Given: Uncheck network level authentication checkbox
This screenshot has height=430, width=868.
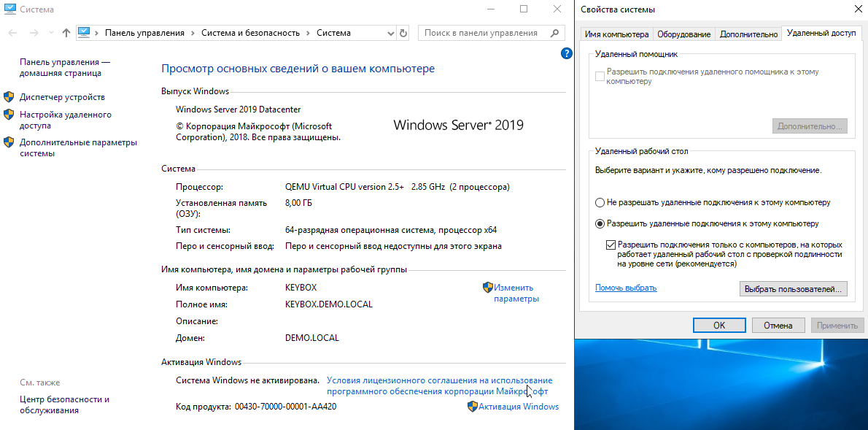Looking at the screenshot, I should point(611,245).
